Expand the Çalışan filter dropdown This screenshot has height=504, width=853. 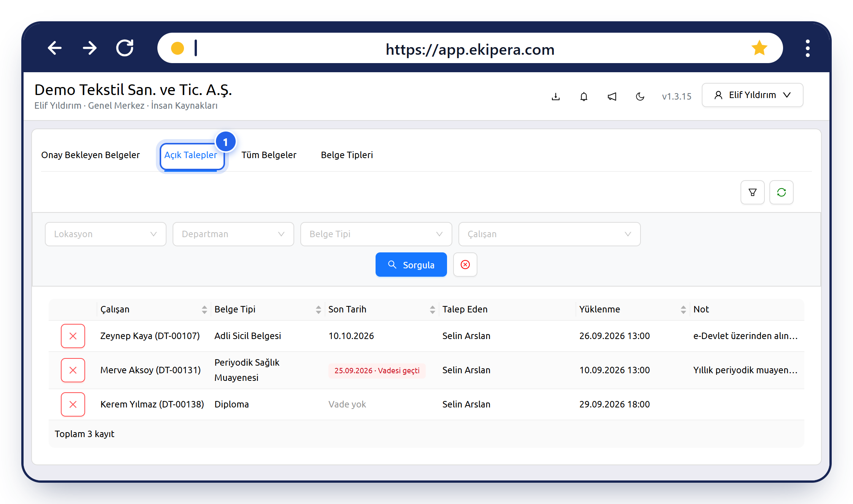point(550,234)
